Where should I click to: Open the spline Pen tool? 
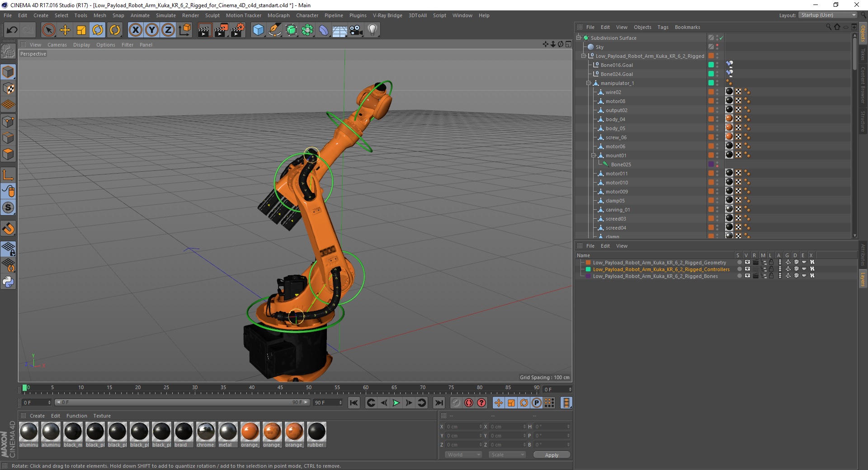(x=274, y=30)
